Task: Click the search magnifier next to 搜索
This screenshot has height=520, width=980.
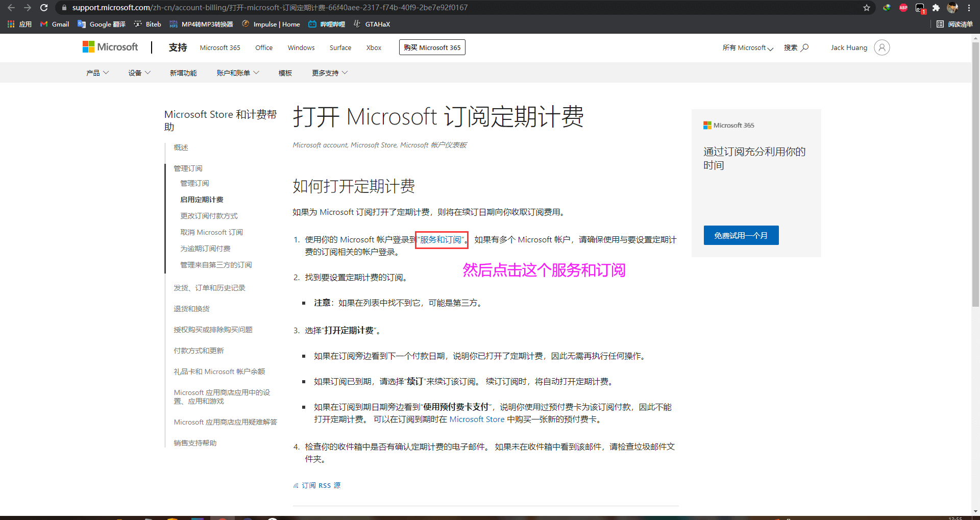Action: pos(805,47)
